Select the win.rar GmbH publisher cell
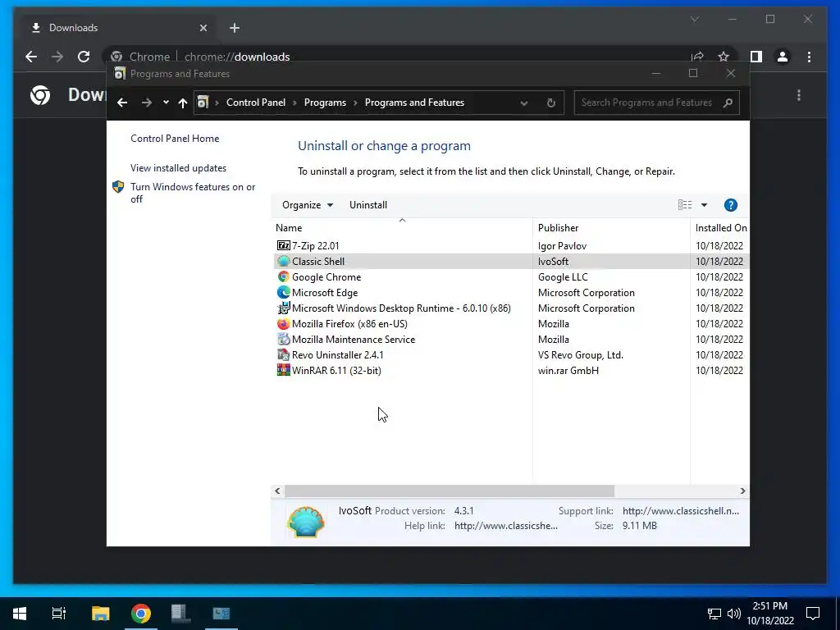The width and height of the screenshot is (840, 630). (x=568, y=370)
